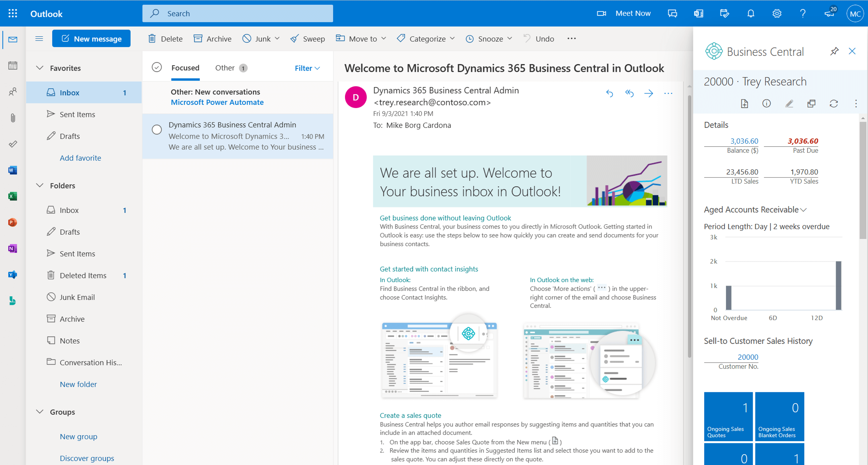Open the new document icon in Business Central
868x465 pixels.
point(744,104)
